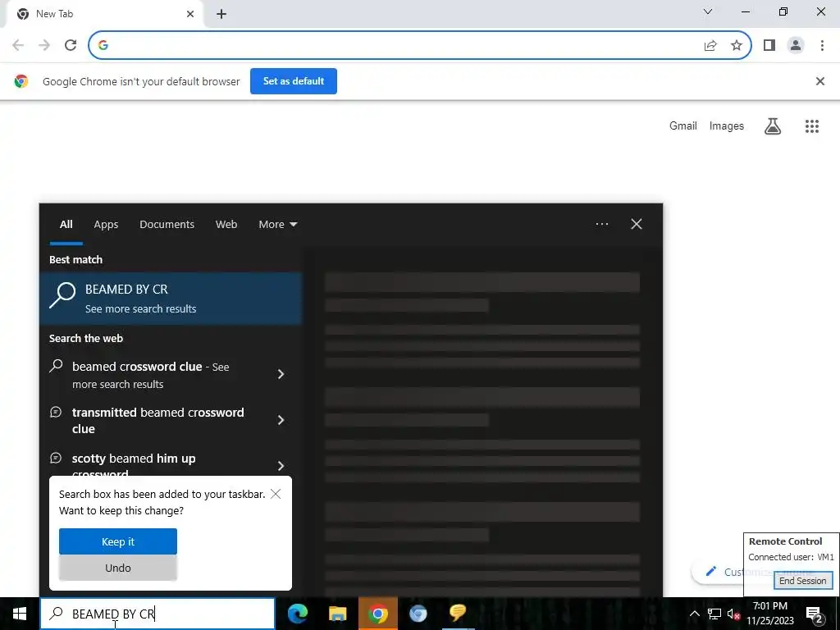This screenshot has width=840, height=630.
Task: Open best match BEAMED BY CR
Action: 171,299
